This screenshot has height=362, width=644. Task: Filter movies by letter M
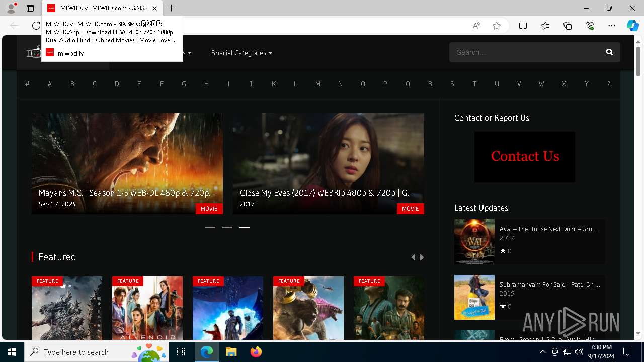[x=318, y=84]
